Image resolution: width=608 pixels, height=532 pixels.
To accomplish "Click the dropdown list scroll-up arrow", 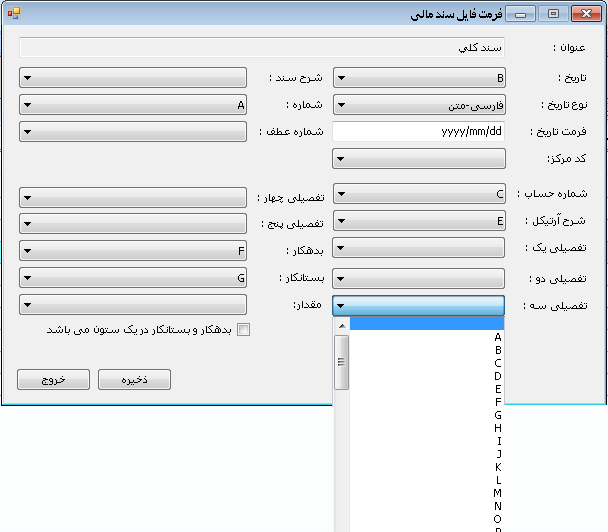I will coord(342,326).
